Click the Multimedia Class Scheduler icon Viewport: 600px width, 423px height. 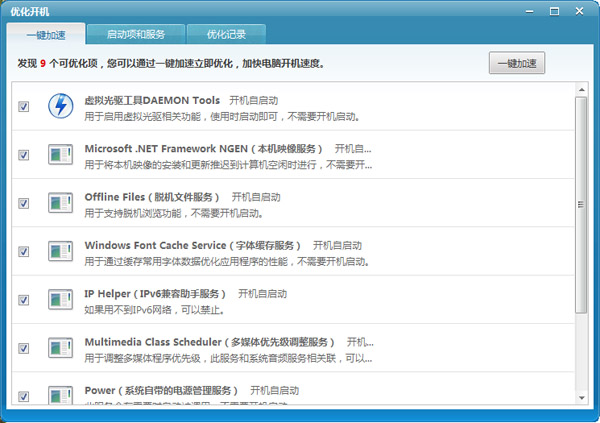pos(61,348)
